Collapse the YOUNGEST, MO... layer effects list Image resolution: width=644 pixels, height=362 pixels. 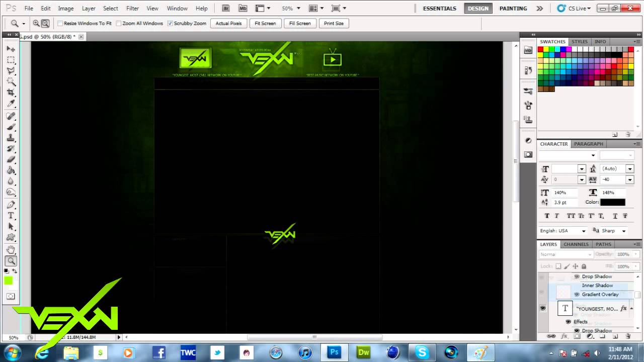(631, 308)
